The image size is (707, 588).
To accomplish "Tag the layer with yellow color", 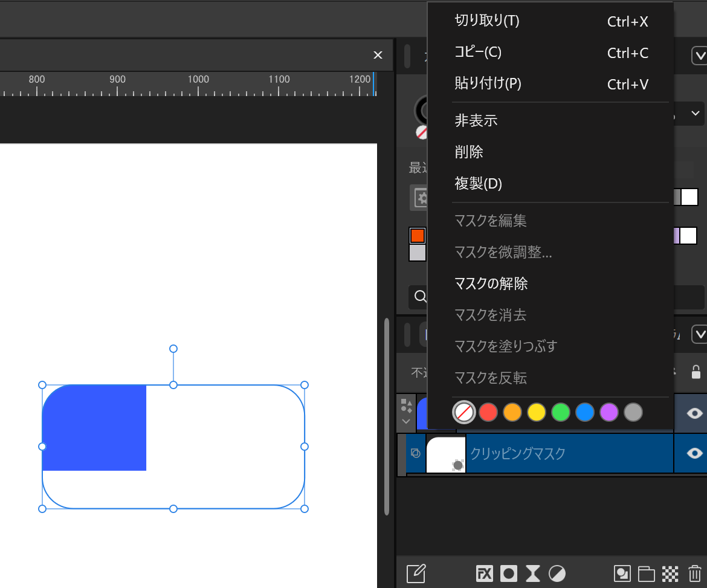I will pos(537,412).
